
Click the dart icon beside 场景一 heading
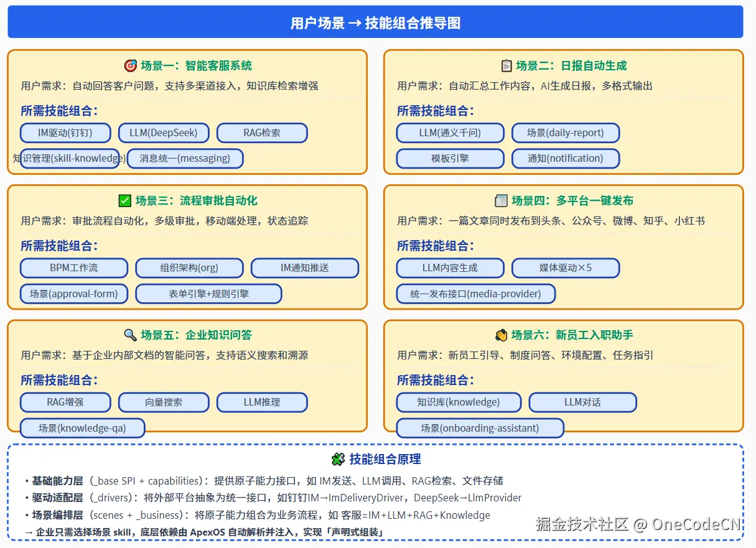pyautogui.click(x=131, y=65)
